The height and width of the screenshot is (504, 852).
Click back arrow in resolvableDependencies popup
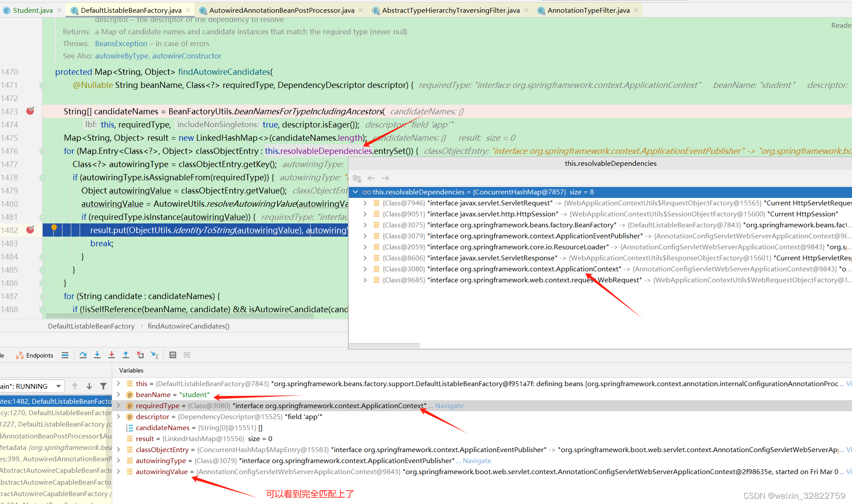point(371,178)
